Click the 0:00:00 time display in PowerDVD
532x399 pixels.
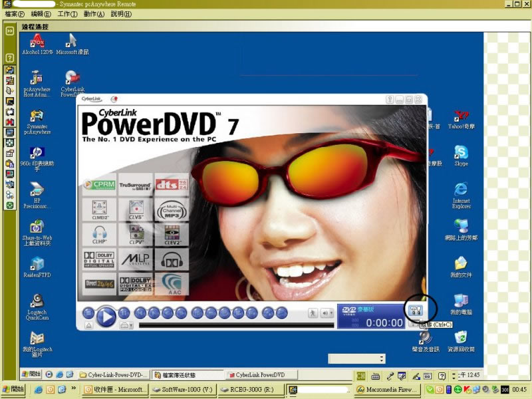(x=384, y=323)
